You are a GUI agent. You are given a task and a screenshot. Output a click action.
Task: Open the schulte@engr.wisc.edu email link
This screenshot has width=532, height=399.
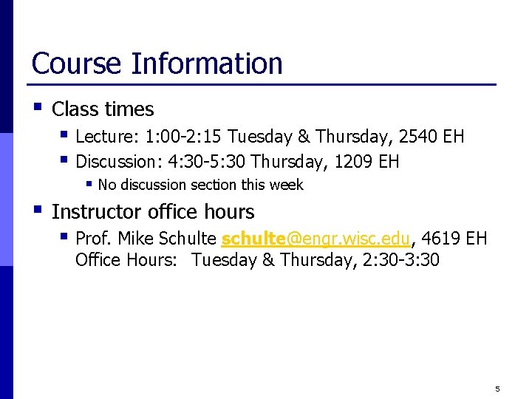click(316, 239)
